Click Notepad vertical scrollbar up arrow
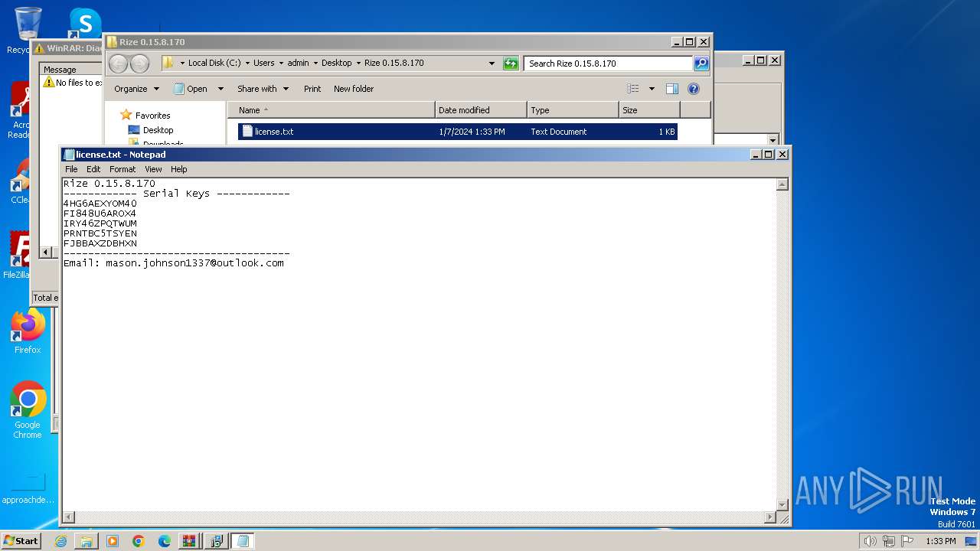The height and width of the screenshot is (551, 980). [x=782, y=184]
